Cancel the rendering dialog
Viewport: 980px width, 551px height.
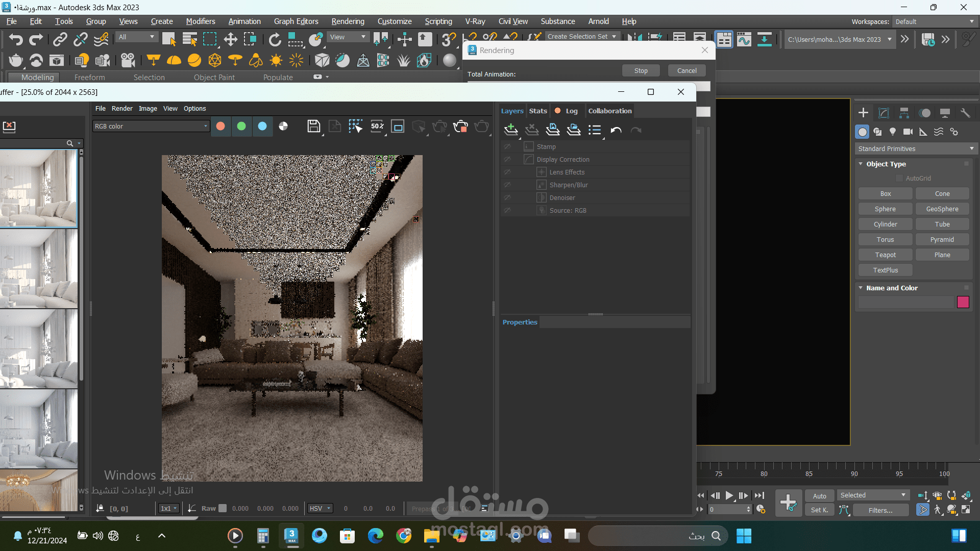pos(687,70)
